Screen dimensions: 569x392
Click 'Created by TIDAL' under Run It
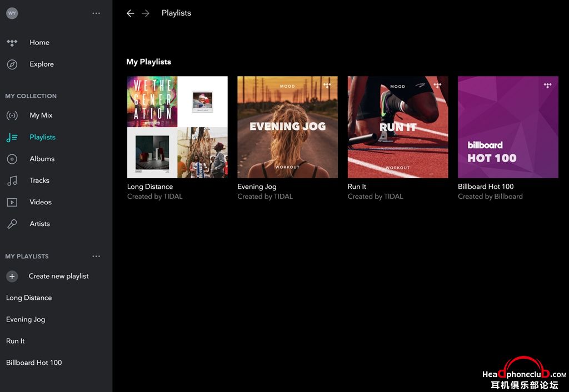click(x=376, y=197)
